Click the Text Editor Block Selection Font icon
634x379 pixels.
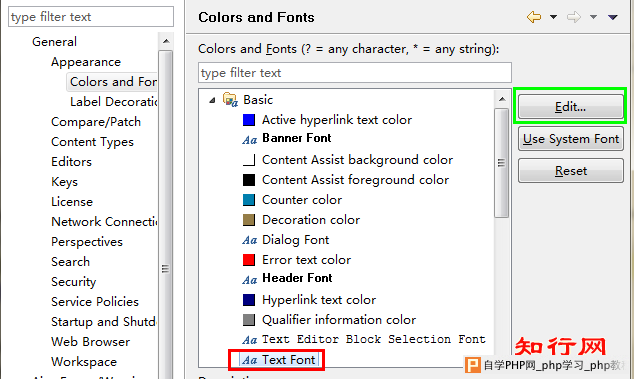click(x=249, y=340)
